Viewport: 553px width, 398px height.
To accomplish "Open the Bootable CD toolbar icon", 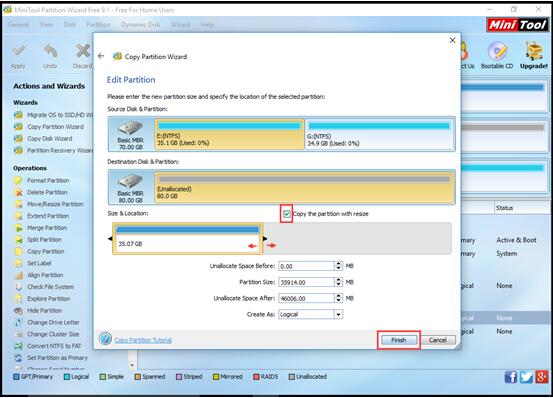I will pyautogui.click(x=497, y=51).
